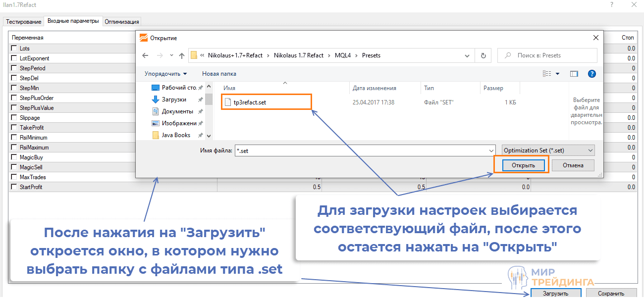Switch to the Оптимизация tab
The image size is (644, 298).
[x=122, y=22]
